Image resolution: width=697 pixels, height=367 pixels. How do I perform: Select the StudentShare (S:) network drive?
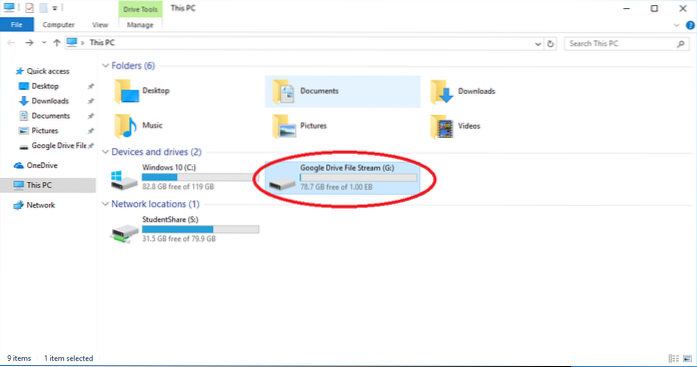coord(184,229)
